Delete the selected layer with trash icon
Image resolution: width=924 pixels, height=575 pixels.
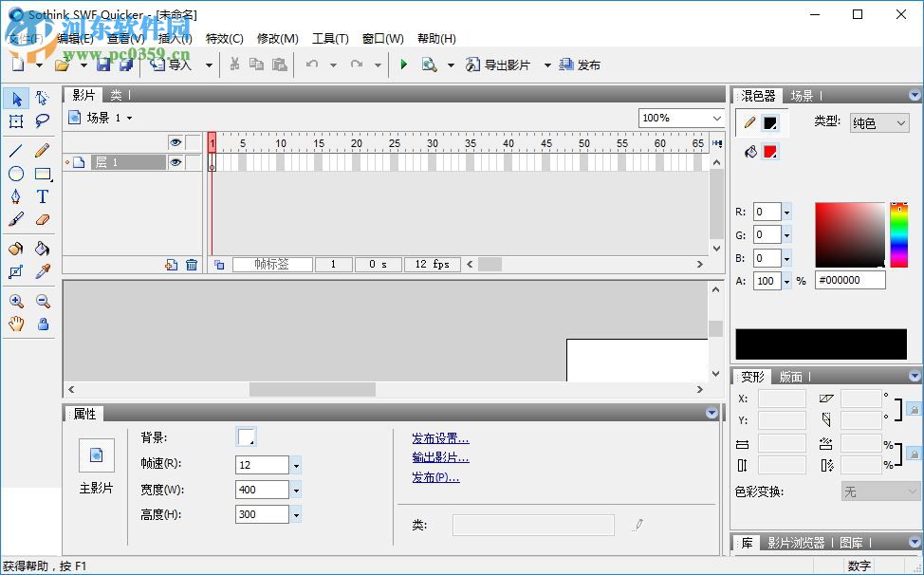coord(192,264)
